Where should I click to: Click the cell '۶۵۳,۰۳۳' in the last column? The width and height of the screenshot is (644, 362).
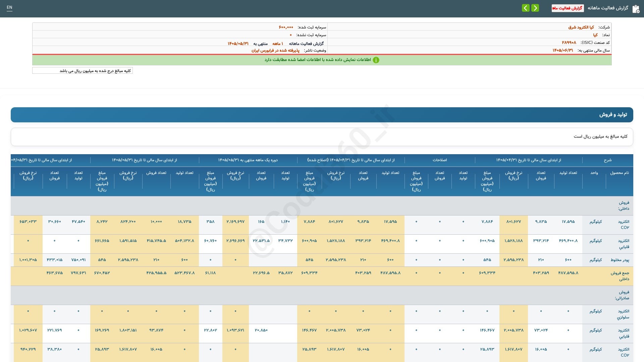coord(28,222)
